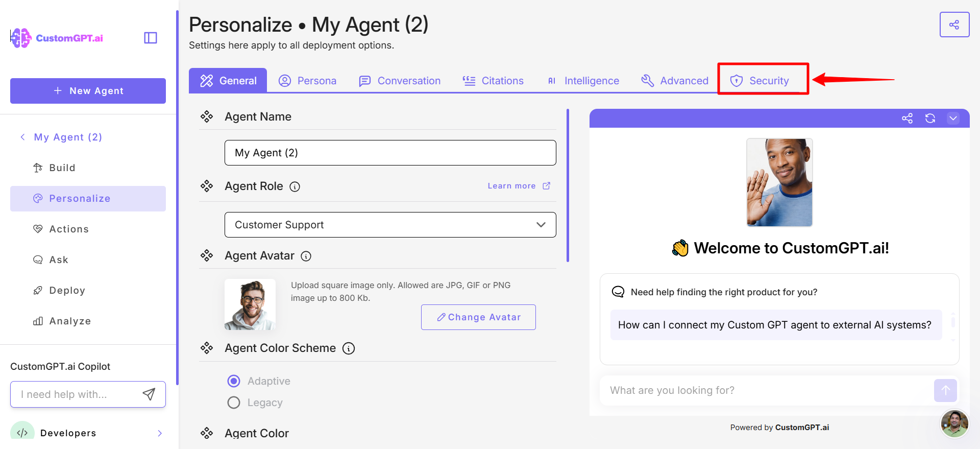Click the drag icon beside Agent Role
This screenshot has height=449, width=980.
point(207,186)
